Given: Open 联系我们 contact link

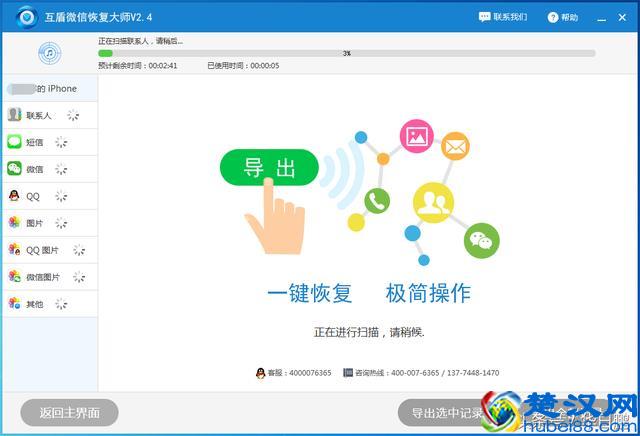Looking at the screenshot, I should tap(503, 17).
